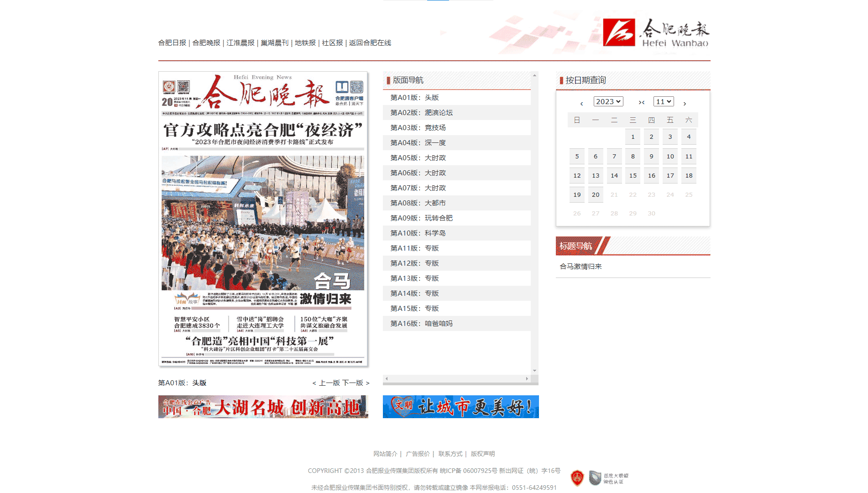Open the month dropdown showing 11

(x=664, y=102)
